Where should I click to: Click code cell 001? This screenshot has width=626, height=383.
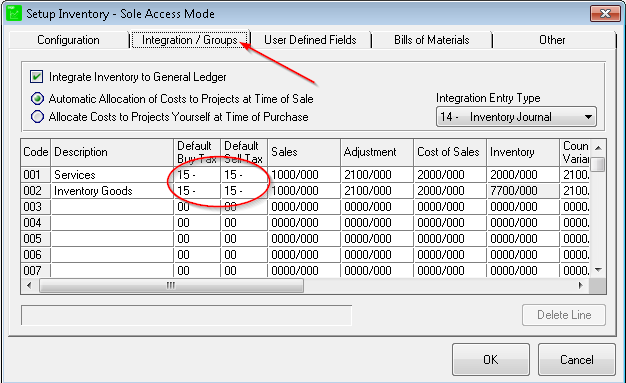pos(36,175)
